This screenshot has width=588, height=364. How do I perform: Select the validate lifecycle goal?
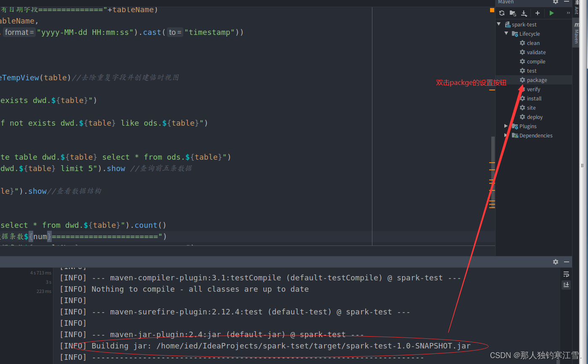pyautogui.click(x=536, y=52)
